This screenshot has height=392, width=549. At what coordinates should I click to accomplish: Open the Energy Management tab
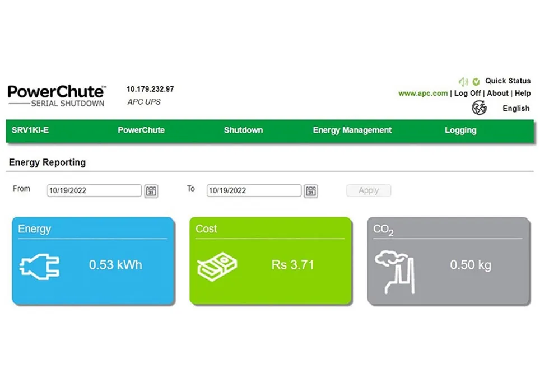pos(352,130)
